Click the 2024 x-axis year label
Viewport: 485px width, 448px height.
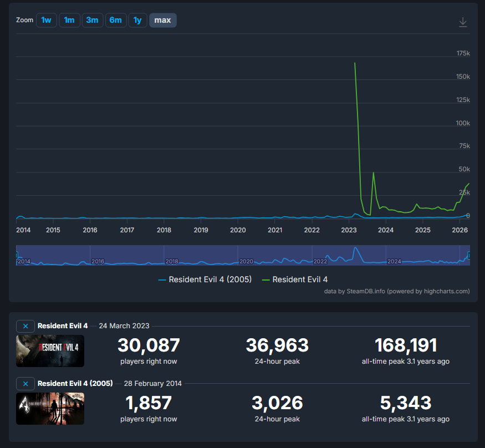[x=386, y=230]
